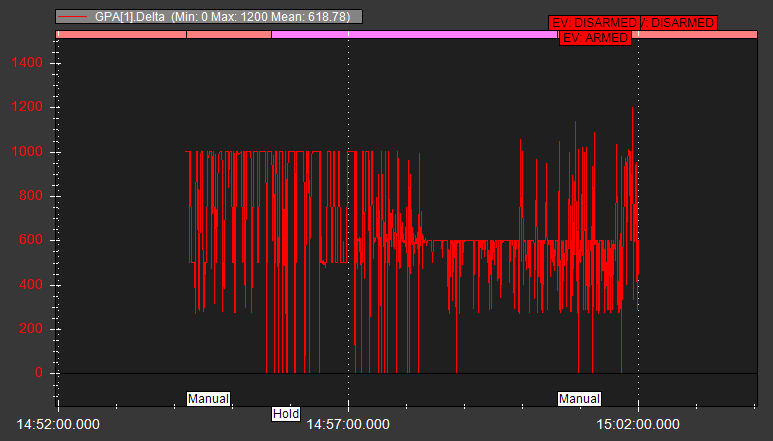
Task: Click the Manual mode label near 15:01
Action: tap(579, 399)
